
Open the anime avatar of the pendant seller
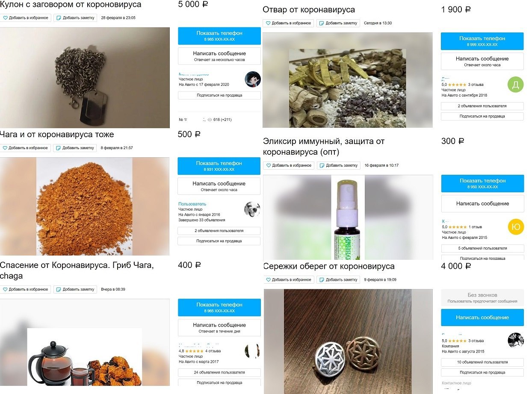click(x=252, y=79)
